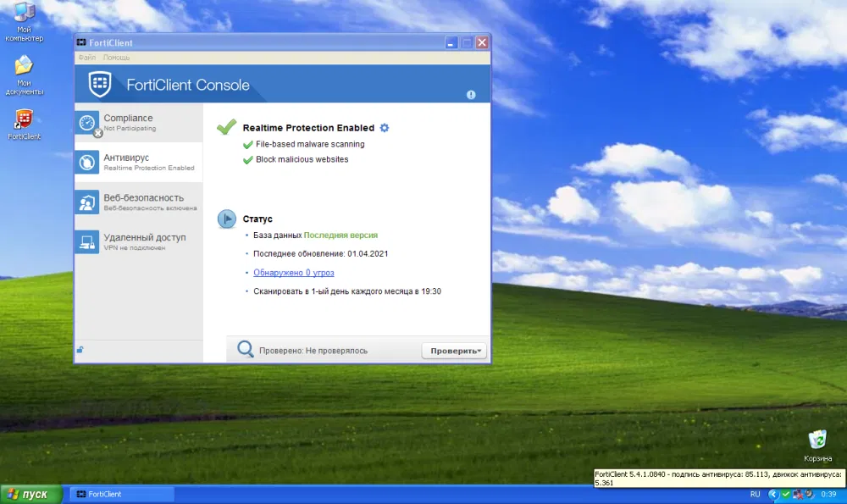Click the padlock icon in sidebar bottom

coord(80,350)
